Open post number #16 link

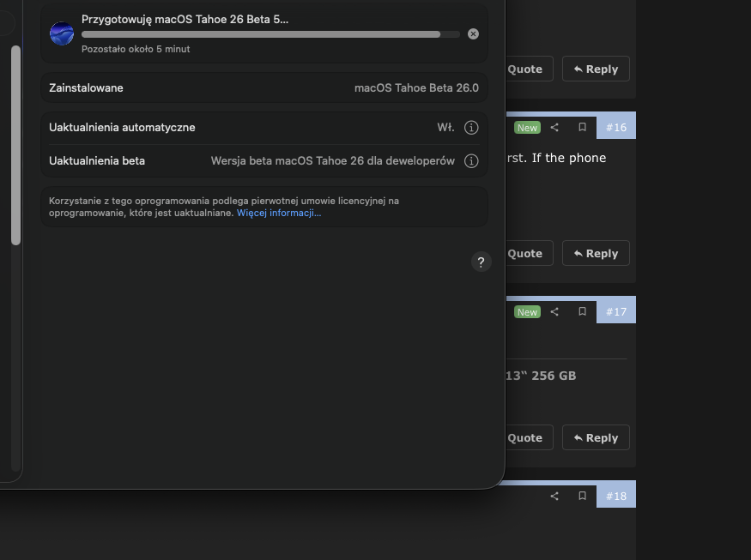(616, 127)
